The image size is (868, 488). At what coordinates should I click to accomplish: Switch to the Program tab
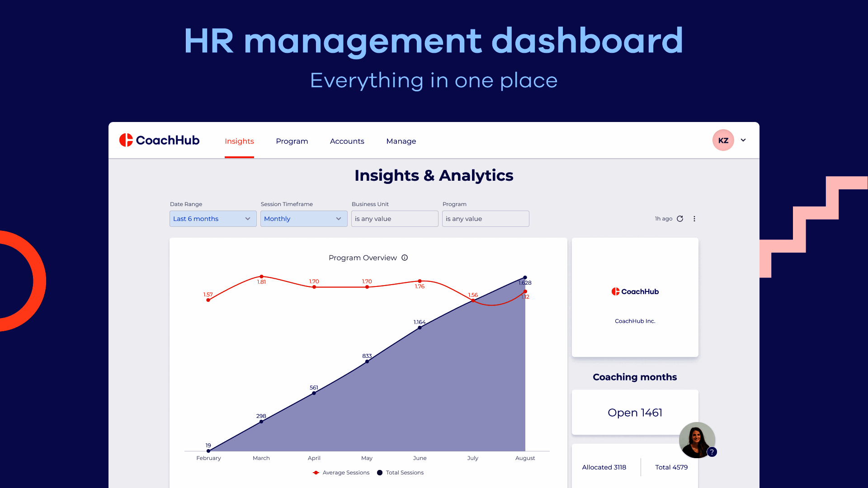(292, 141)
